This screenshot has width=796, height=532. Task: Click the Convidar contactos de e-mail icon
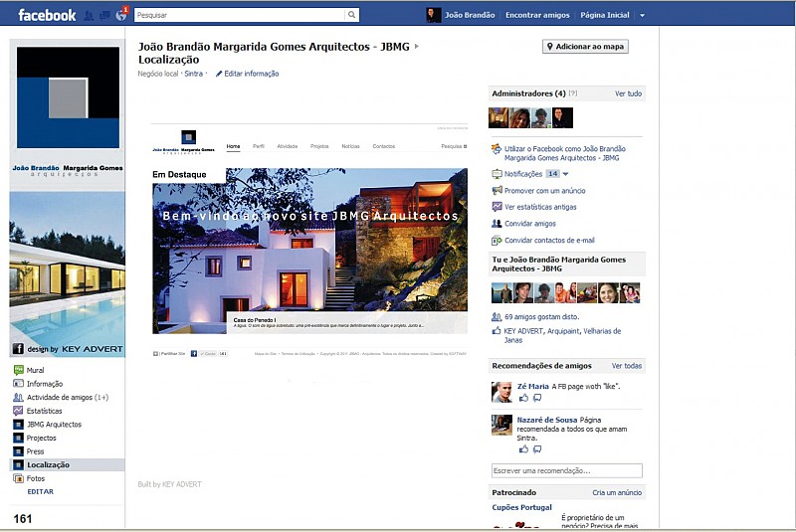click(497, 241)
